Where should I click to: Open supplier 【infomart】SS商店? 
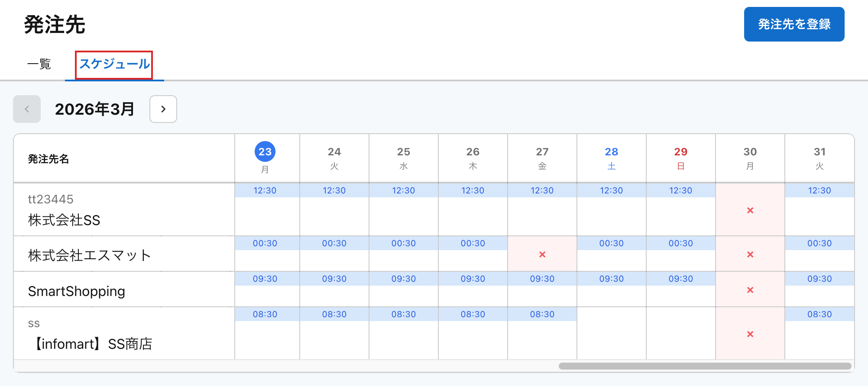point(93,344)
